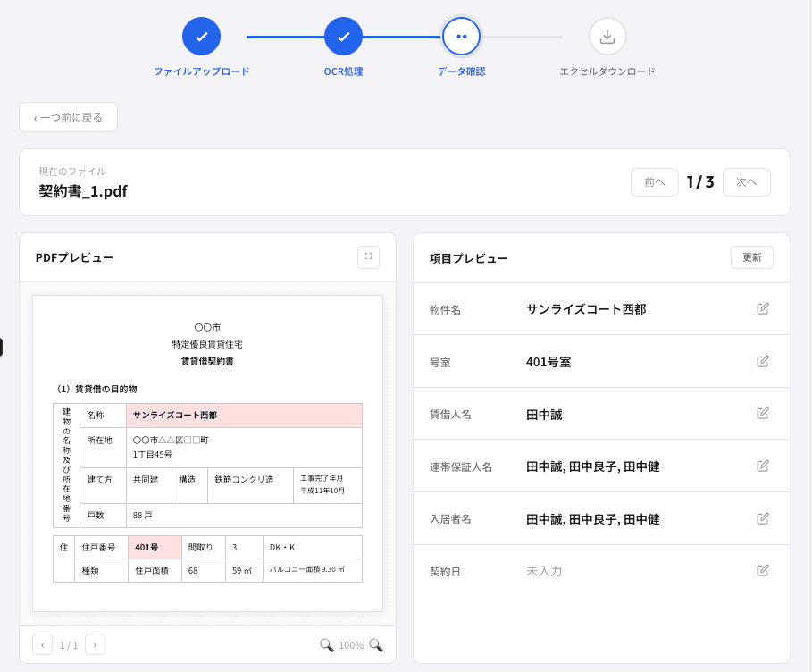Edit the 賃借人名 field for 田中誠

pos(762,413)
